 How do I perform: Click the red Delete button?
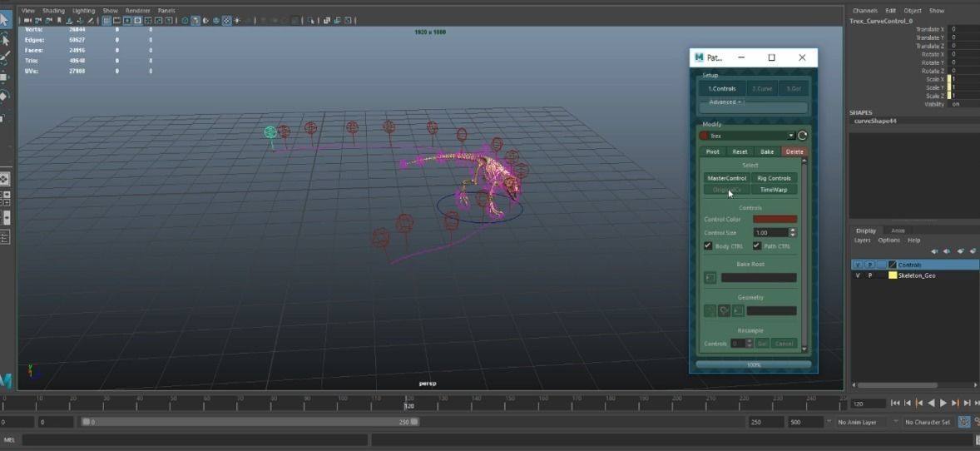(x=794, y=151)
